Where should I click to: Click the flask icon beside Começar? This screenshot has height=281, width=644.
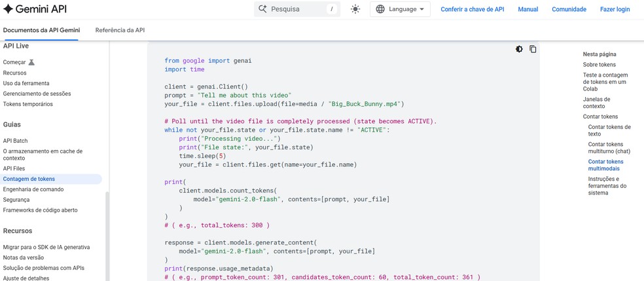pos(31,62)
